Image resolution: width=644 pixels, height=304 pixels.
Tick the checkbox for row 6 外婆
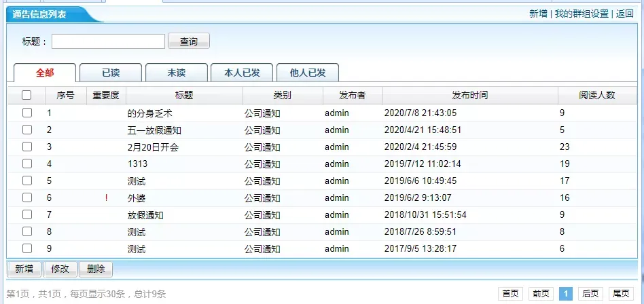tap(27, 197)
